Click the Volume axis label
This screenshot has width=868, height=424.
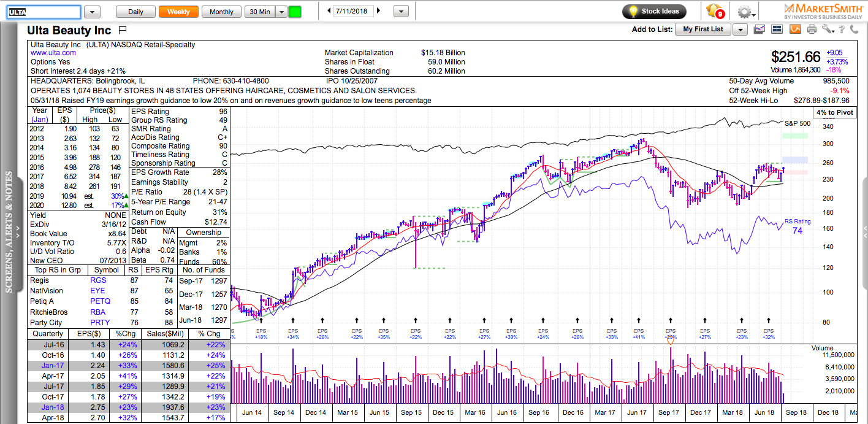[x=823, y=348]
